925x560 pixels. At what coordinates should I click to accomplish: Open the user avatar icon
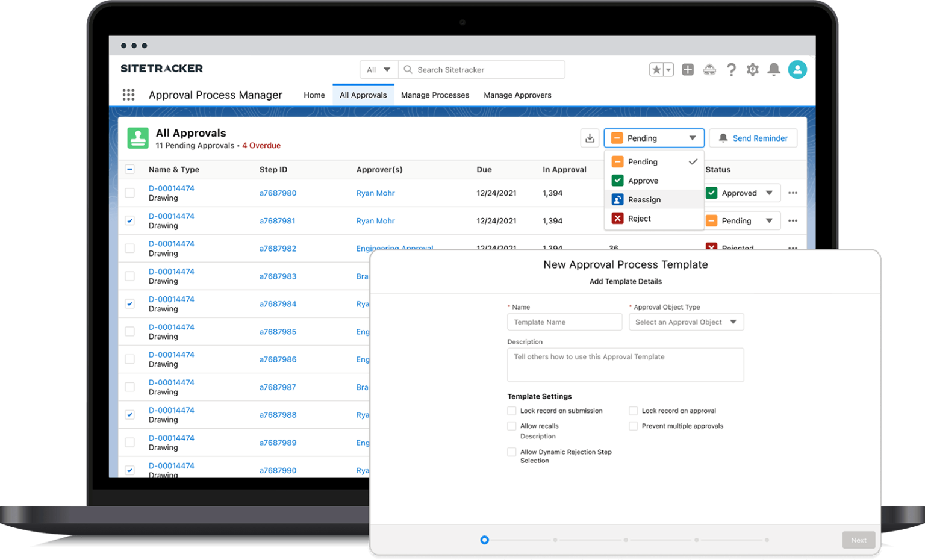click(x=797, y=69)
